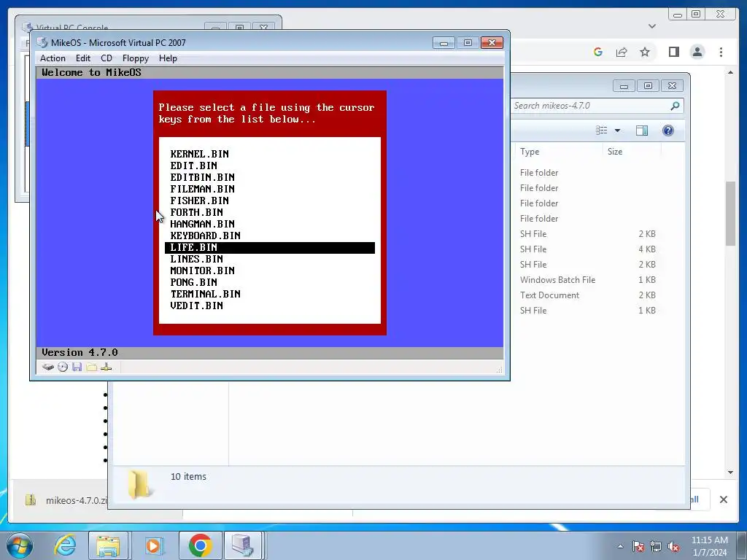
Task: Click the hard disk status icon
Action: pyautogui.click(x=47, y=367)
